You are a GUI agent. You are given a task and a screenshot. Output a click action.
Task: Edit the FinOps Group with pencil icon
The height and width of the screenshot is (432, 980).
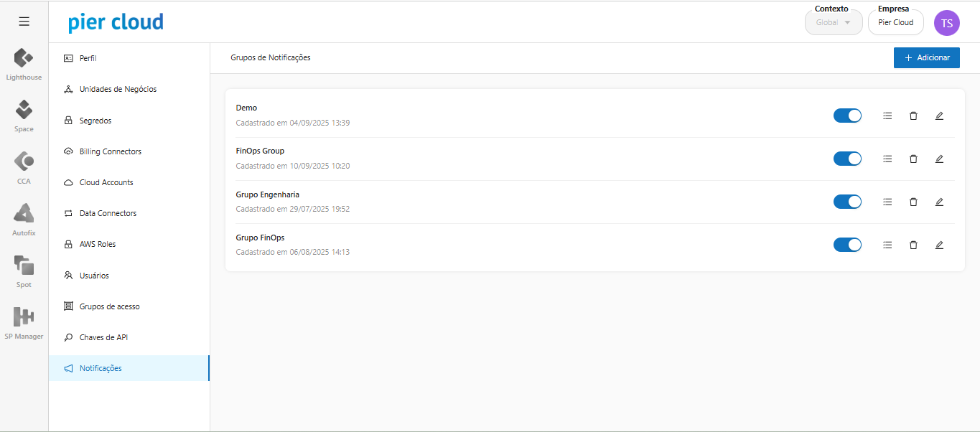(939, 159)
